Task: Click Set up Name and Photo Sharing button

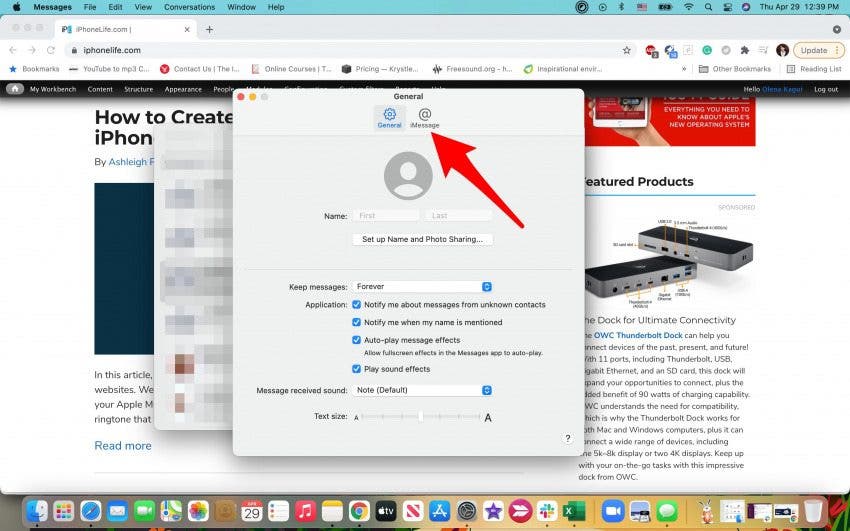Action: click(x=422, y=239)
